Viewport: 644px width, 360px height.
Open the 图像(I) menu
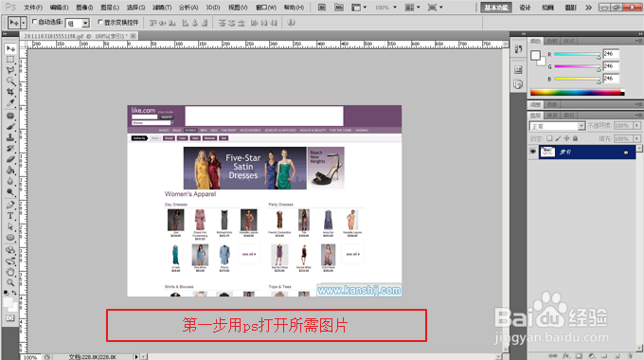click(x=84, y=8)
